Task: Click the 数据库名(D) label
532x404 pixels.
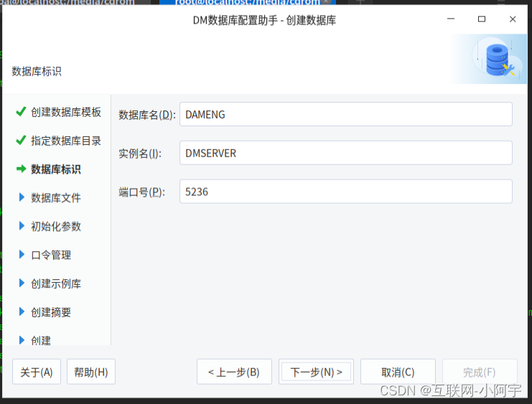Action: pos(147,115)
